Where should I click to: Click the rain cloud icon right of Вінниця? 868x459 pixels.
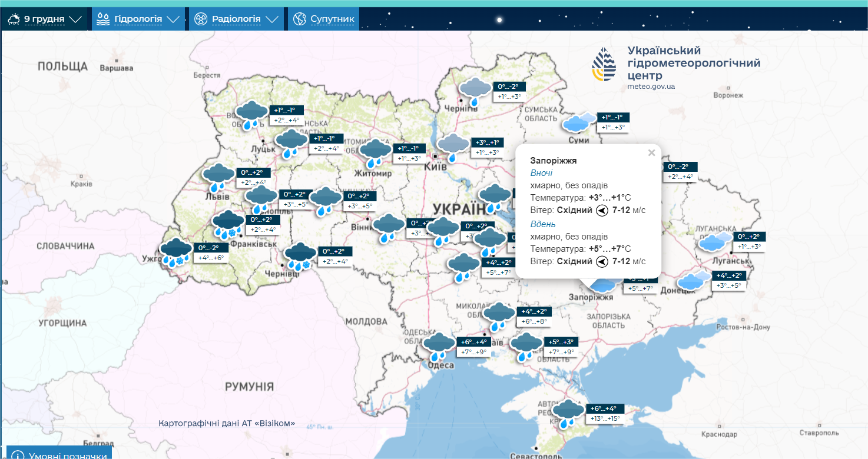point(389,228)
